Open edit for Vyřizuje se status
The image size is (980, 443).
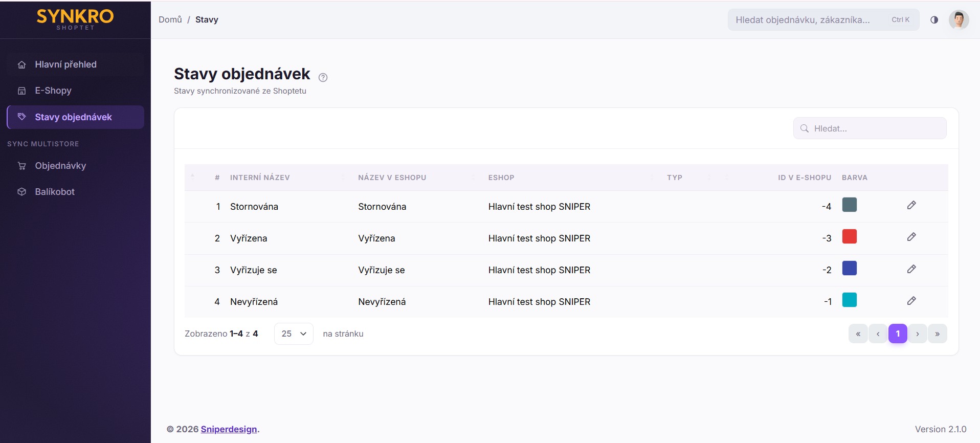(911, 269)
